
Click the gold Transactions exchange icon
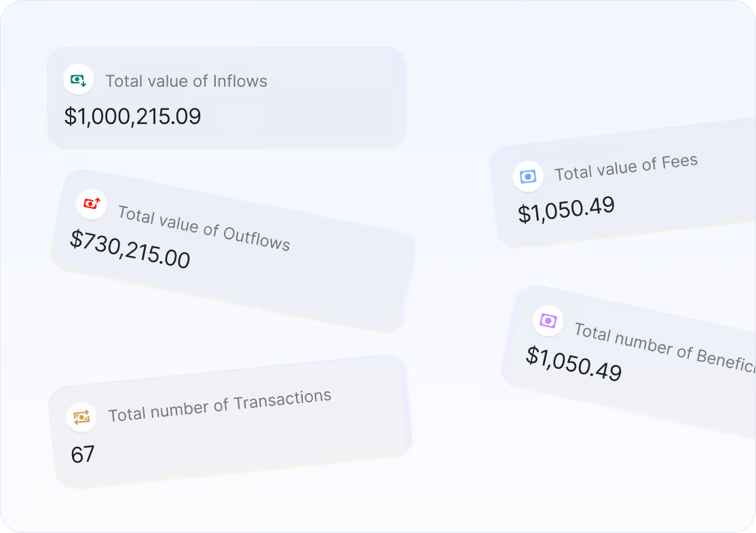point(81,417)
